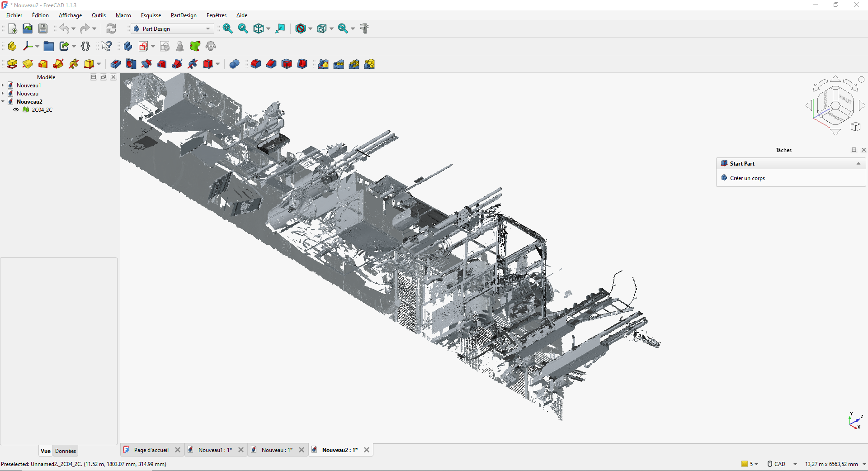Open the Part Design workbench selector
This screenshot has height=471, width=868.
(172, 29)
